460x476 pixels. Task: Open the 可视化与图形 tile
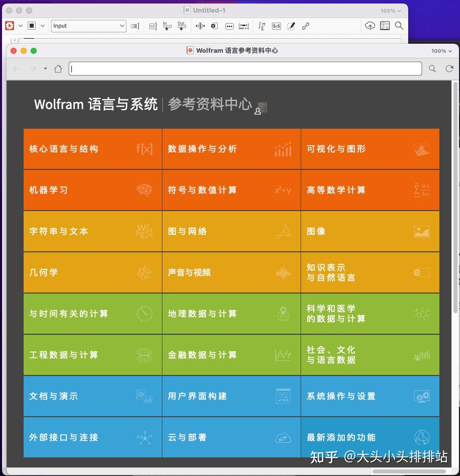pos(370,149)
